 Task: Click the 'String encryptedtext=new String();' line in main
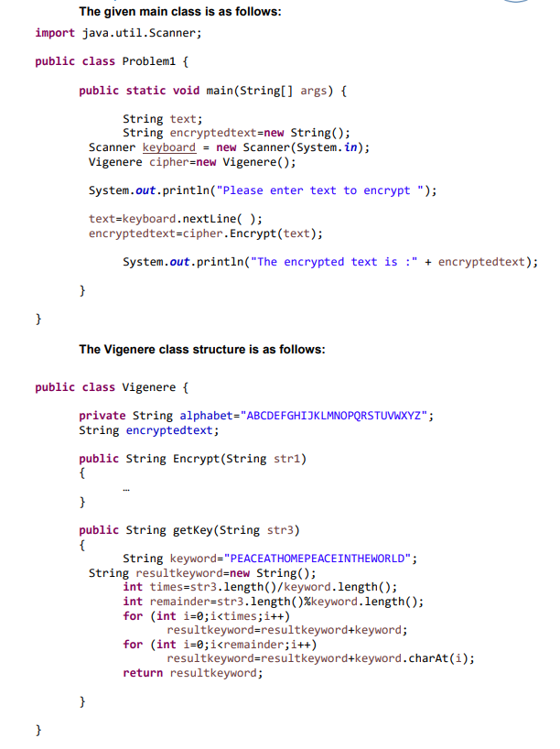pos(236,133)
